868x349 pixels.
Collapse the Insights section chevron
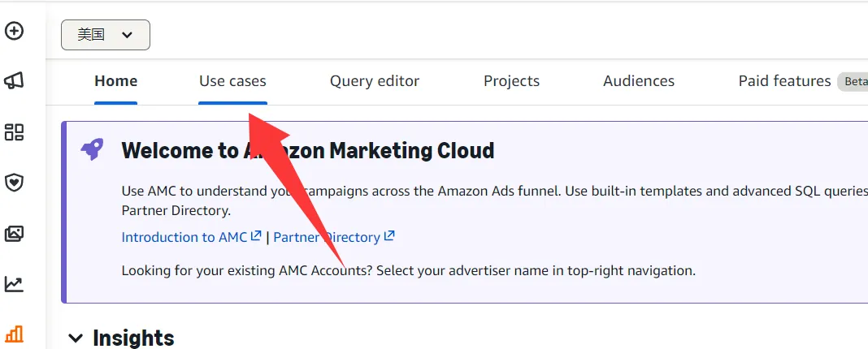coord(76,338)
